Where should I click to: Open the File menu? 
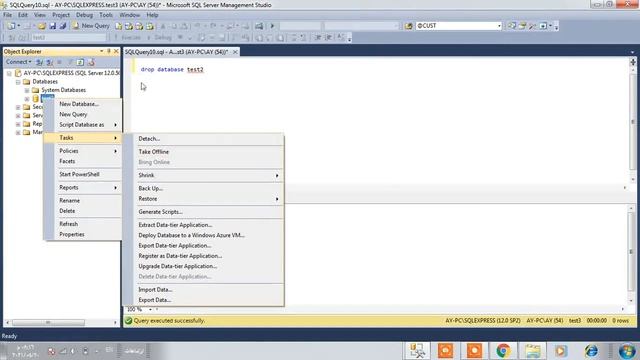[7, 15]
